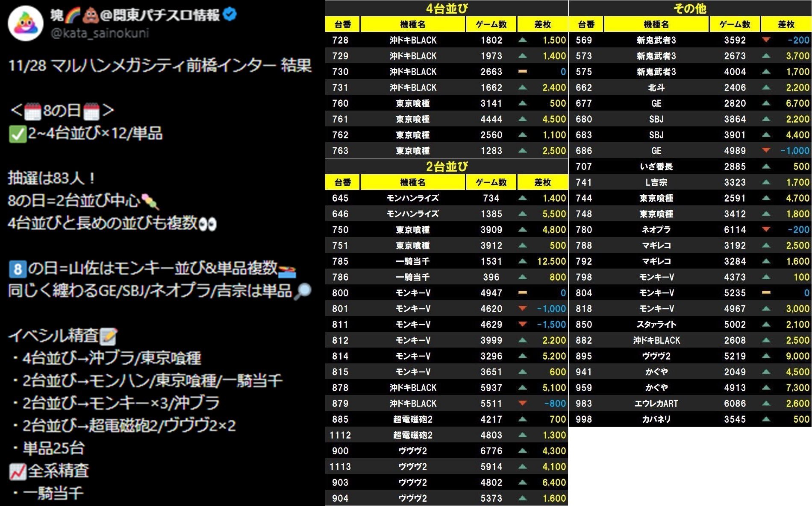Click the blue verified badge
Screen dimensions: 812x506
230,15
